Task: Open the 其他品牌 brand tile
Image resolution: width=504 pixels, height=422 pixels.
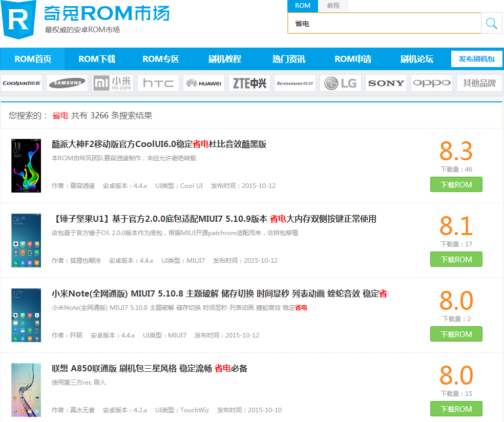Action: [479, 83]
